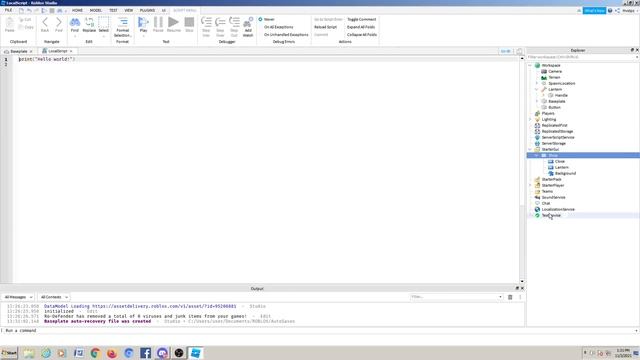Image resolution: width=640 pixels, height=360 pixels.
Task: Click the Select tool icon
Action: click(104, 22)
